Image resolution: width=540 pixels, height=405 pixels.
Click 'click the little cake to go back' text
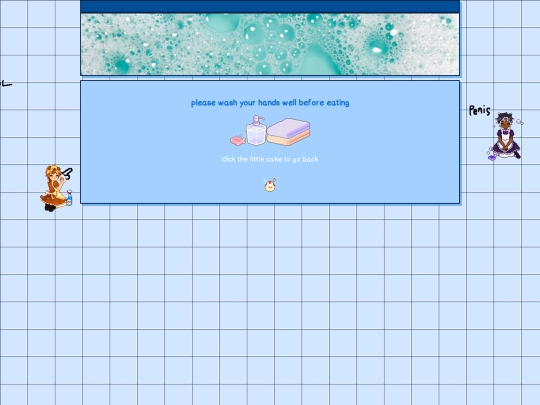coord(270,159)
